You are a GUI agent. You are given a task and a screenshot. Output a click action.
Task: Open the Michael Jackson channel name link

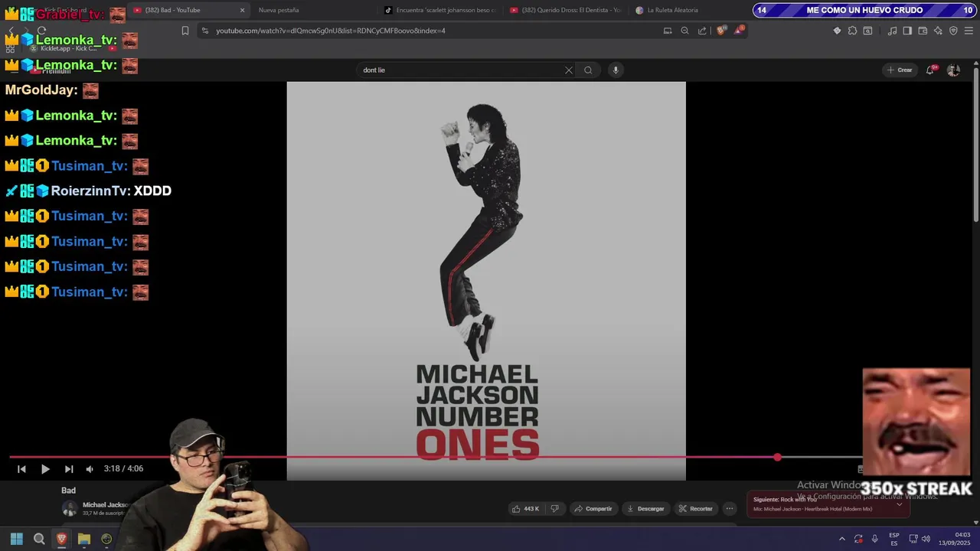coord(105,505)
